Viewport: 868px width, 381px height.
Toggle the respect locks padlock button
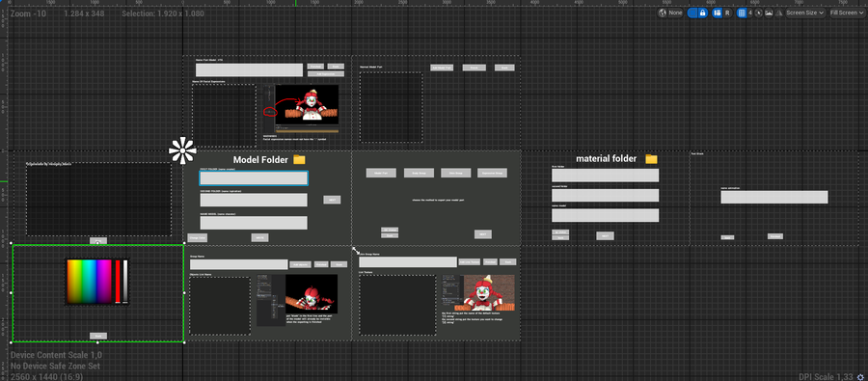click(x=702, y=13)
